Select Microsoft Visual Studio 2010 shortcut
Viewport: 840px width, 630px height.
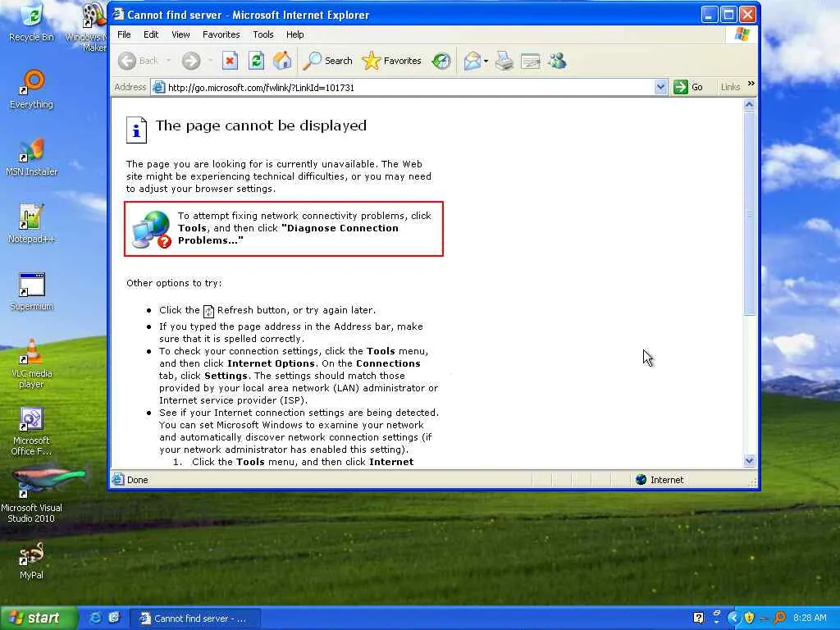32,495
